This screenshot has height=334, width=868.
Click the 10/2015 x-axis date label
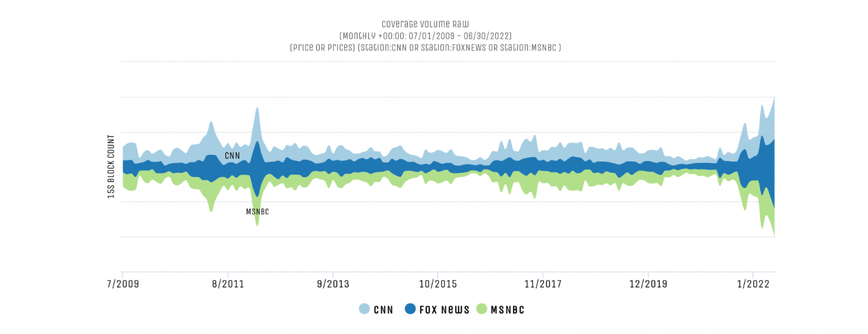point(437,284)
